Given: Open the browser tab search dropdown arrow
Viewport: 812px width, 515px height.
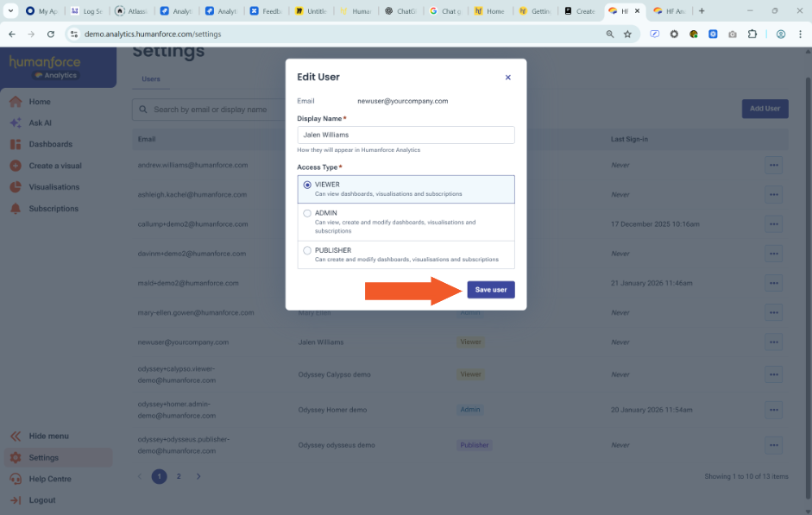Looking at the screenshot, I should 10,11.
